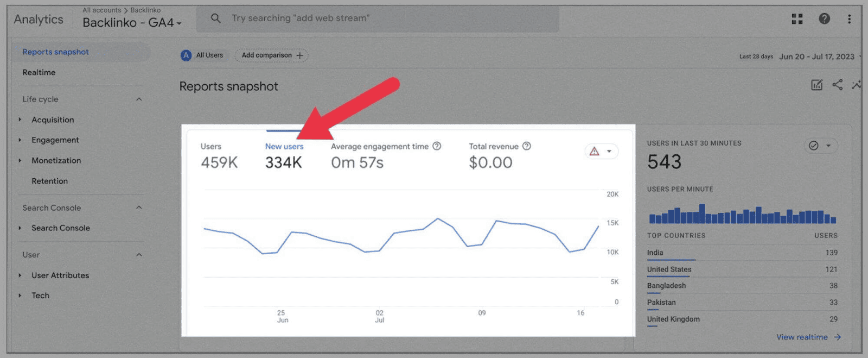The width and height of the screenshot is (868, 358).
Task: Click the share report icon
Action: pyautogui.click(x=837, y=85)
